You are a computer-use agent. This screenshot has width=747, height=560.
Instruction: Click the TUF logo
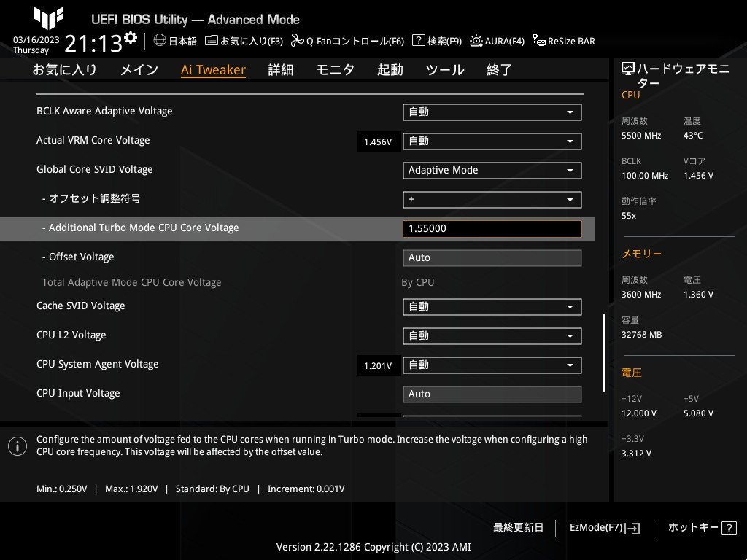pyautogui.click(x=49, y=18)
